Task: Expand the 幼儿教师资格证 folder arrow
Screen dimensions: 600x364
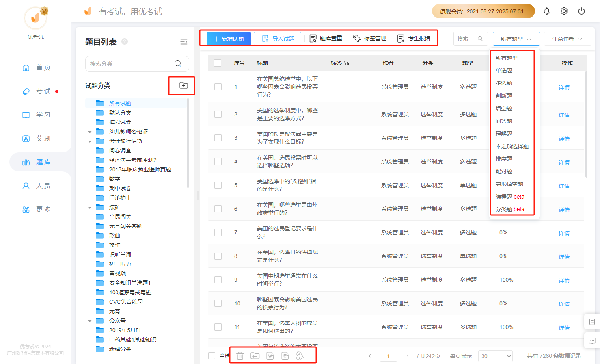Action: point(90,132)
